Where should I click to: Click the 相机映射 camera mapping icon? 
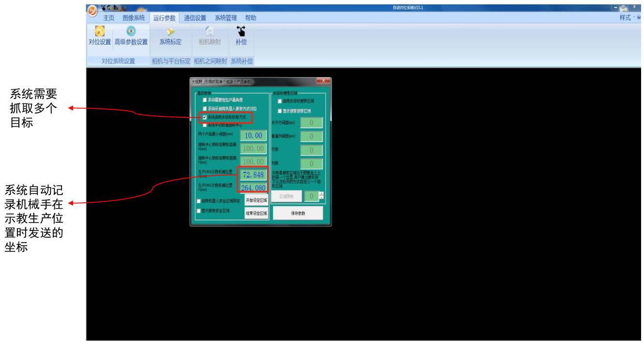pyautogui.click(x=209, y=36)
